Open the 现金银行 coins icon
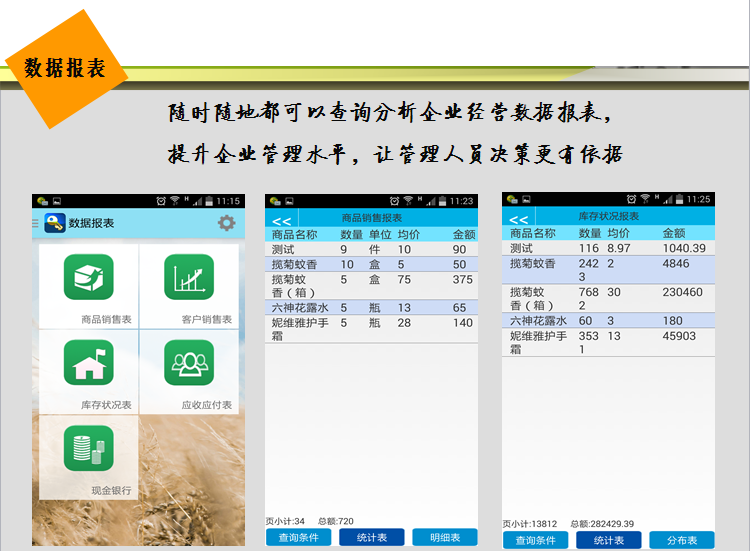Image resolution: width=750 pixels, height=551 pixels. click(88, 448)
